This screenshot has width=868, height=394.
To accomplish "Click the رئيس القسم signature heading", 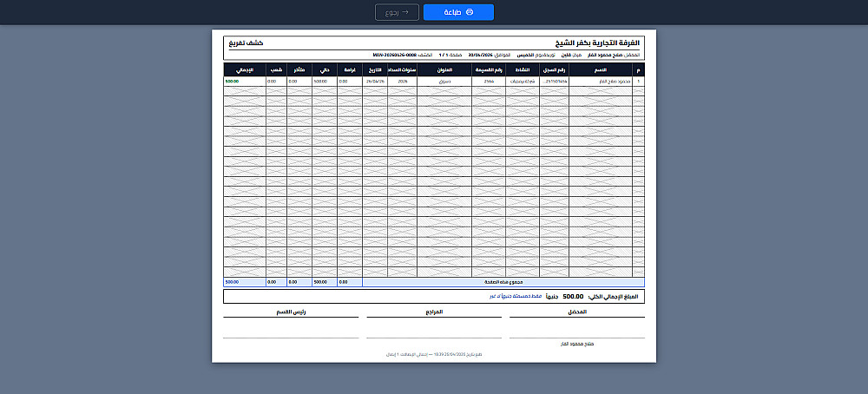I will pyautogui.click(x=291, y=312).
